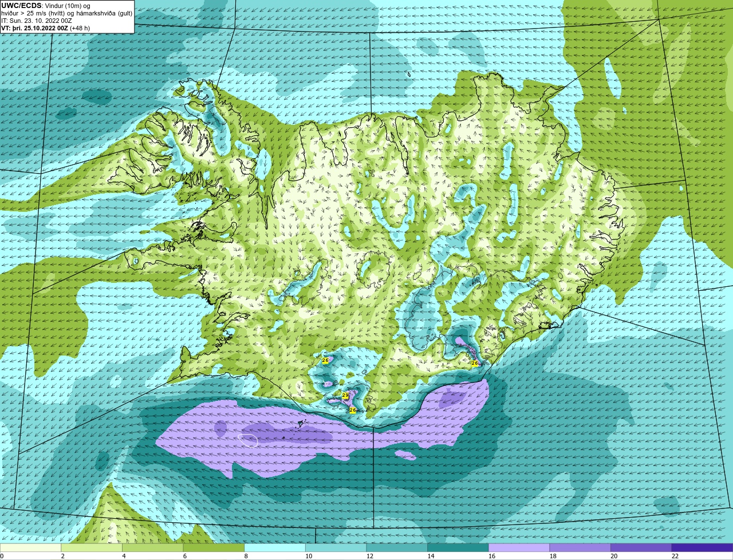Click the 20–22 m/s violet legend swatch
Viewport: 733px width, 560px height.
641,547
